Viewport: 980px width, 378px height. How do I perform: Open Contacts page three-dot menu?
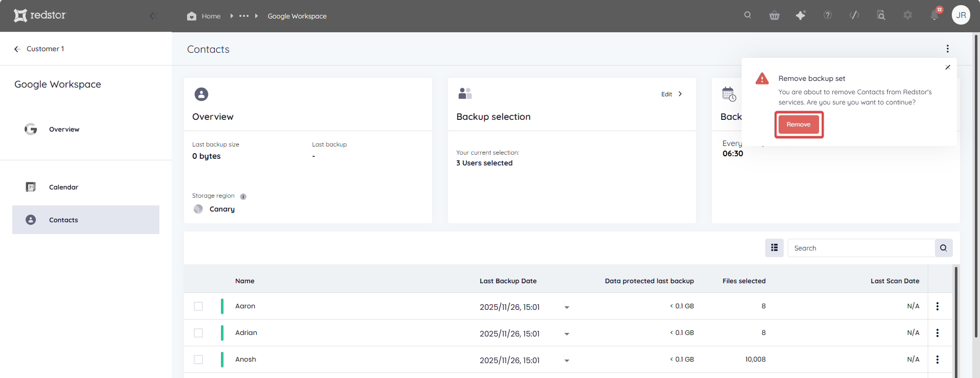(x=948, y=49)
